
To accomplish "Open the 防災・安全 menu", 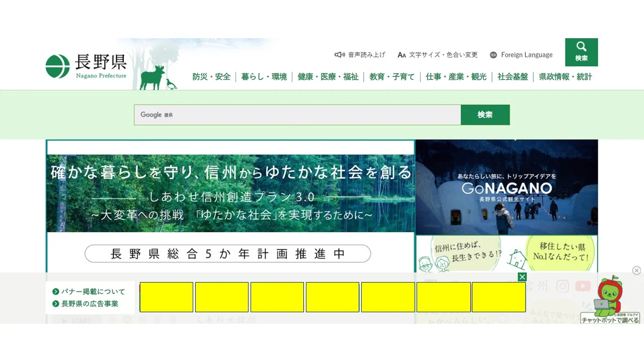I will click(211, 77).
